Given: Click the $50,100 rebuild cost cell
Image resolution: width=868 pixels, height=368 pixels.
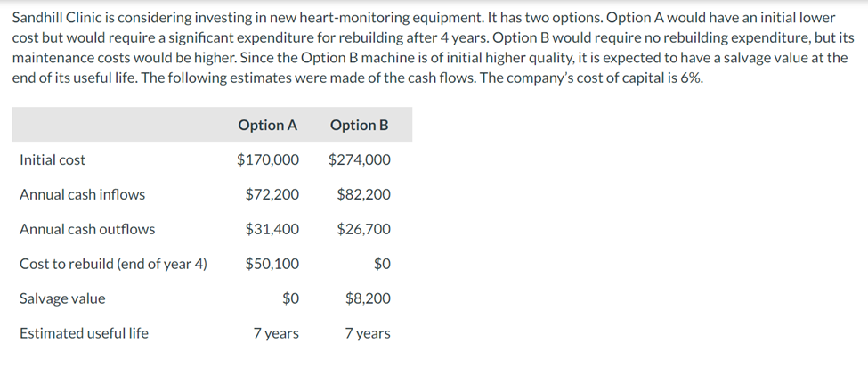Looking at the screenshot, I should [272, 265].
